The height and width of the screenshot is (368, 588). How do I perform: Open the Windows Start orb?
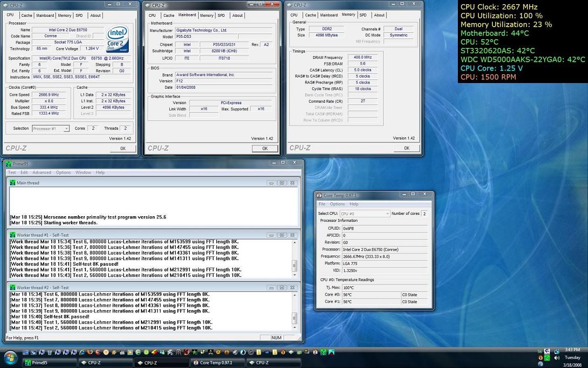pyautogui.click(x=10, y=358)
